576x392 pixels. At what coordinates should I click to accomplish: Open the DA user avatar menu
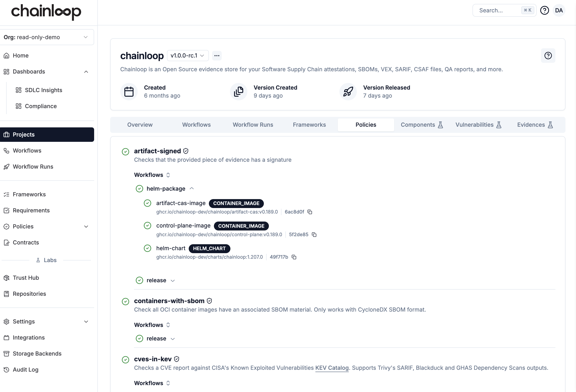559,10
